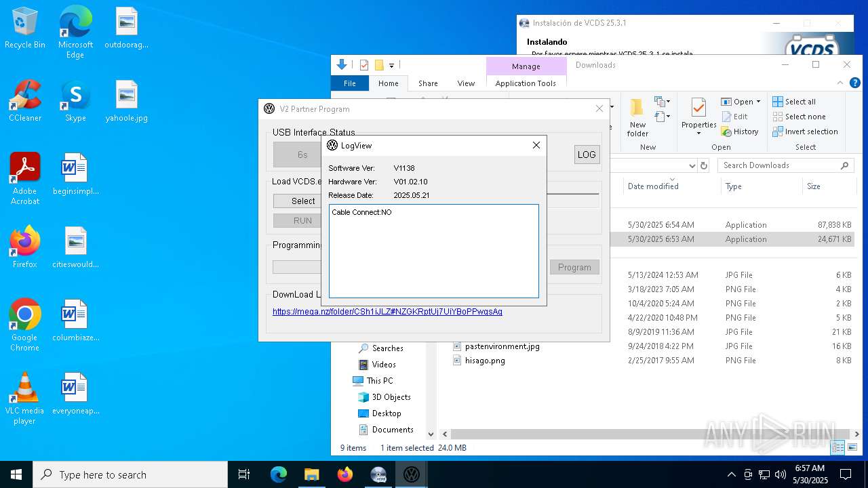This screenshot has height=488, width=868.
Task: Open Task View on the taskbar
Action: (244, 474)
